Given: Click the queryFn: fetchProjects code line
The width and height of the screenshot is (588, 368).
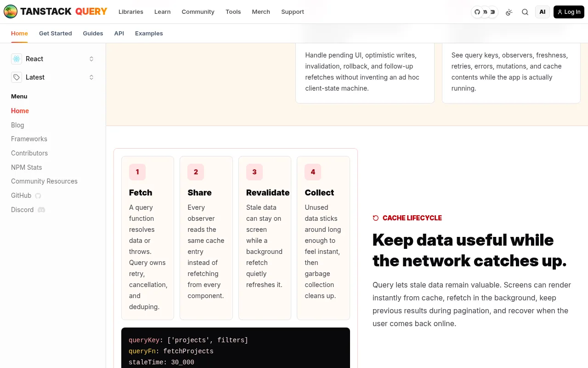Looking at the screenshot, I should pos(171,351).
